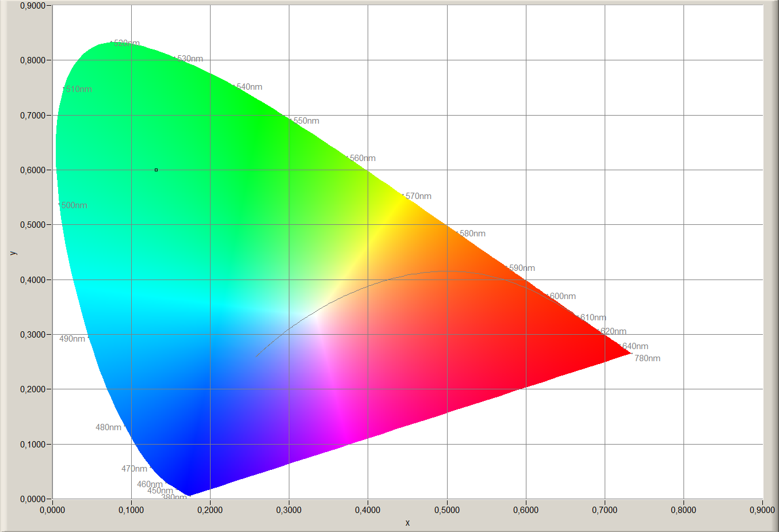779x532 pixels.
Task: Select the 480nm wavelength label
Action: pos(108,427)
